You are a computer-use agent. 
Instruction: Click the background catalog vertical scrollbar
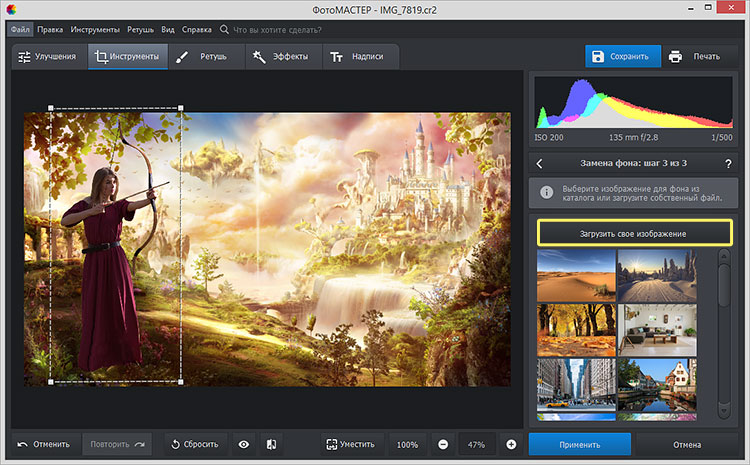[724, 283]
